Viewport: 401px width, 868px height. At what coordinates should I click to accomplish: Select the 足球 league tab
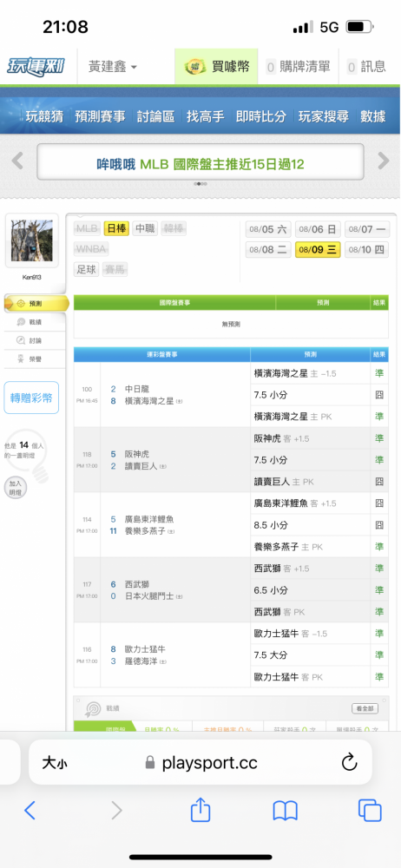tap(87, 269)
